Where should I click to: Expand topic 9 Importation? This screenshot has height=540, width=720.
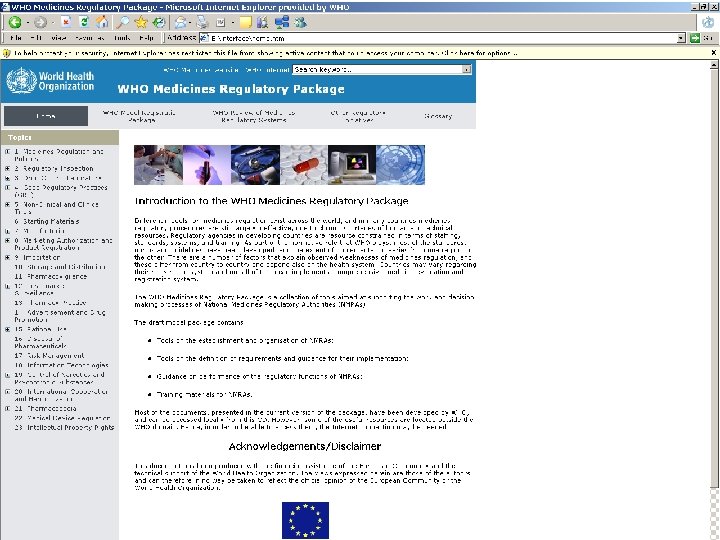(x=7, y=258)
